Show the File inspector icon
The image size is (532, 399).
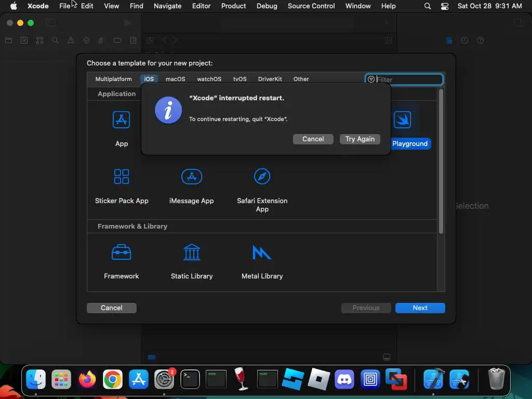coord(449,41)
